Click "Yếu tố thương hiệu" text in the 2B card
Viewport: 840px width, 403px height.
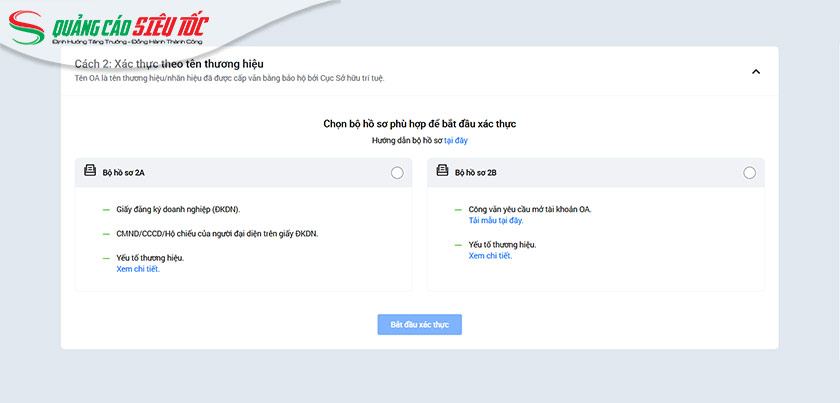click(502, 245)
